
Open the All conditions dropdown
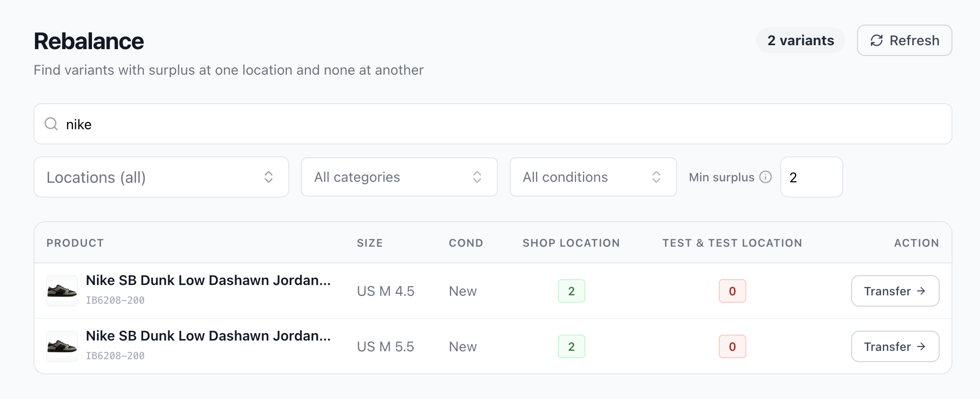pos(593,177)
